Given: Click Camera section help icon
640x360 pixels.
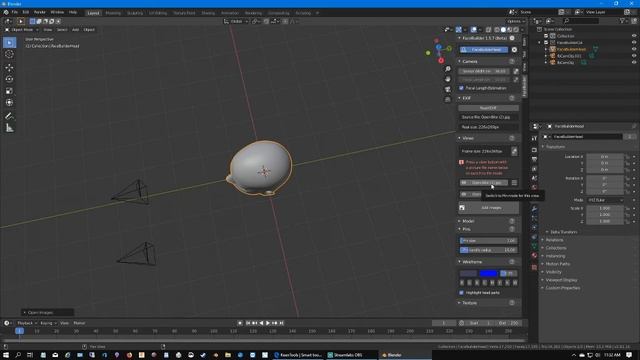Looking at the screenshot, I should (x=512, y=61).
